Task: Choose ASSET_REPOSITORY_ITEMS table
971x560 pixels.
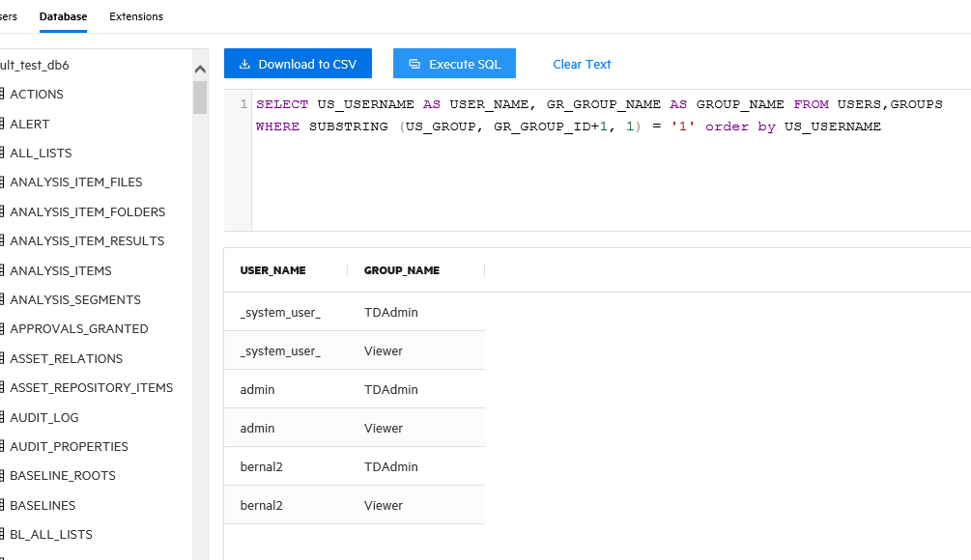Action: tap(92, 387)
